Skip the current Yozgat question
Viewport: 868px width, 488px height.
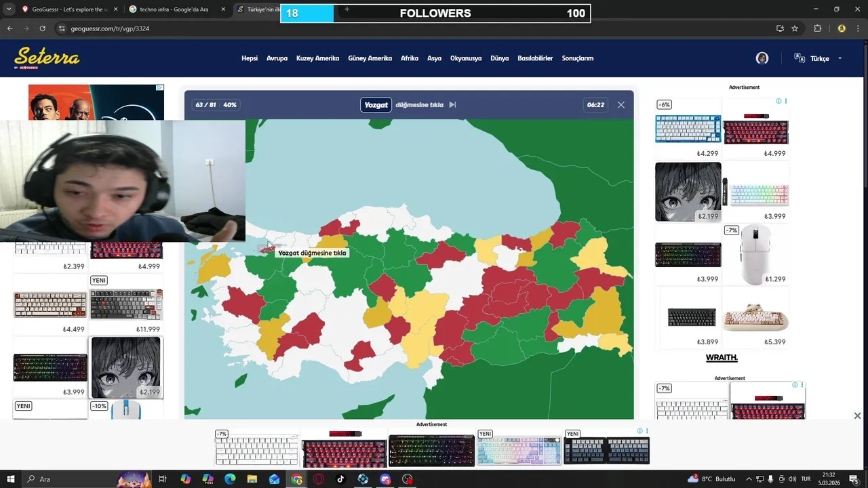point(452,105)
